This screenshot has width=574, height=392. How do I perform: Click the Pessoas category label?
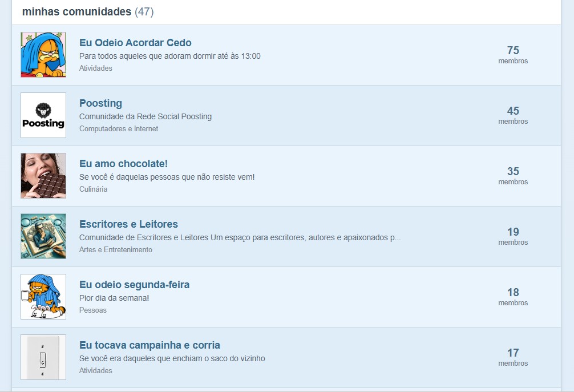93,310
